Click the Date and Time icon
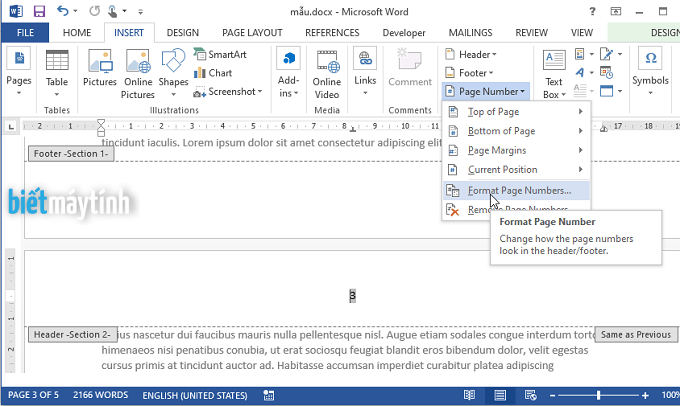The height and width of the screenshot is (406, 680). [x=606, y=72]
